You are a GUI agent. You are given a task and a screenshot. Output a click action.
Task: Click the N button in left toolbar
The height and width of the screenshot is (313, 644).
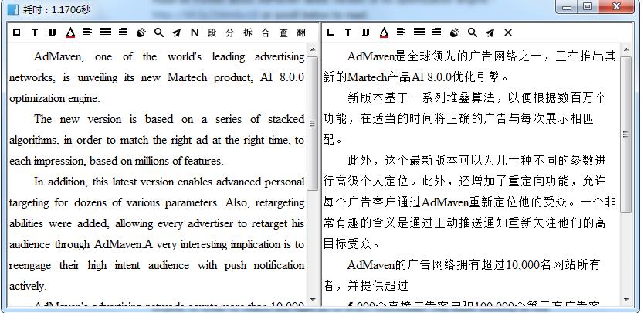195,32
